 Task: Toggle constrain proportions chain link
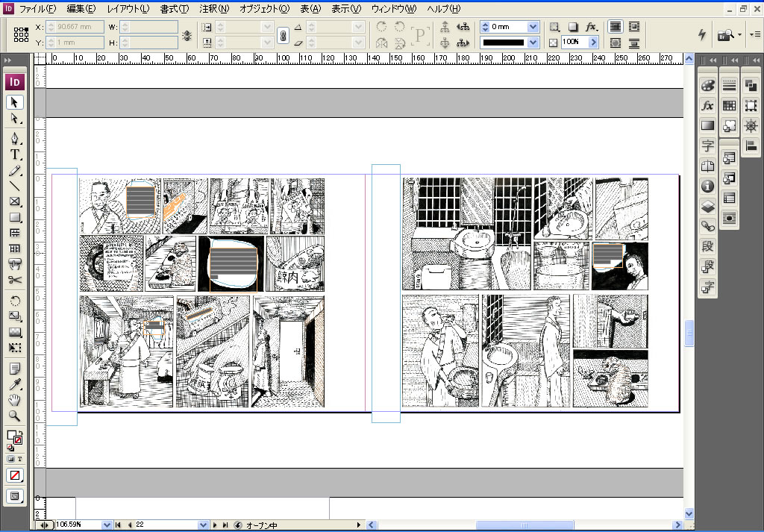(283, 35)
